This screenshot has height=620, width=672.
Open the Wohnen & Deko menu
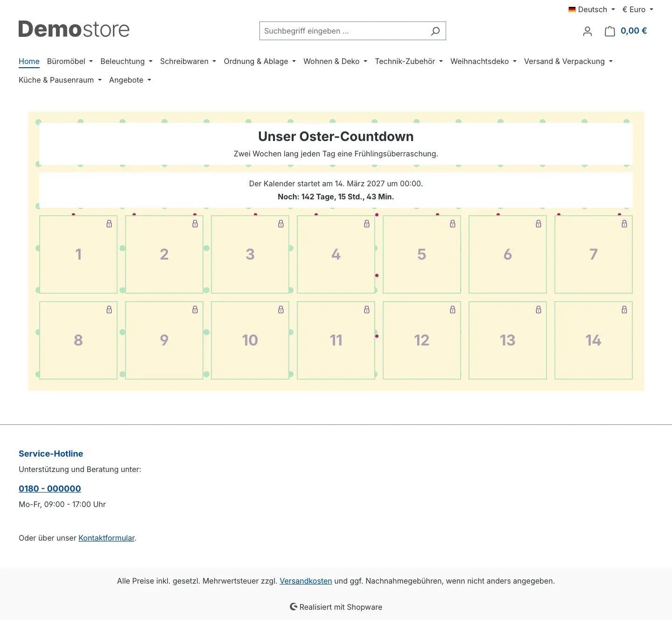coord(336,61)
